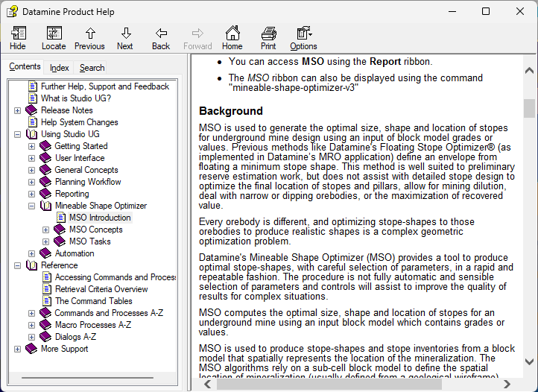Screen dimensions: 538x392
Task: Open the Options dropdown menu
Action: coord(304,37)
